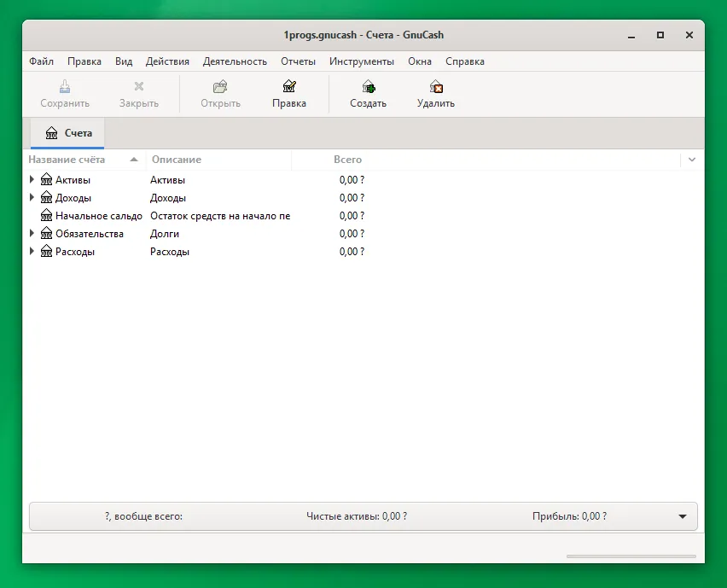Open the Отчеты menu
This screenshot has width=727, height=588.
point(298,61)
